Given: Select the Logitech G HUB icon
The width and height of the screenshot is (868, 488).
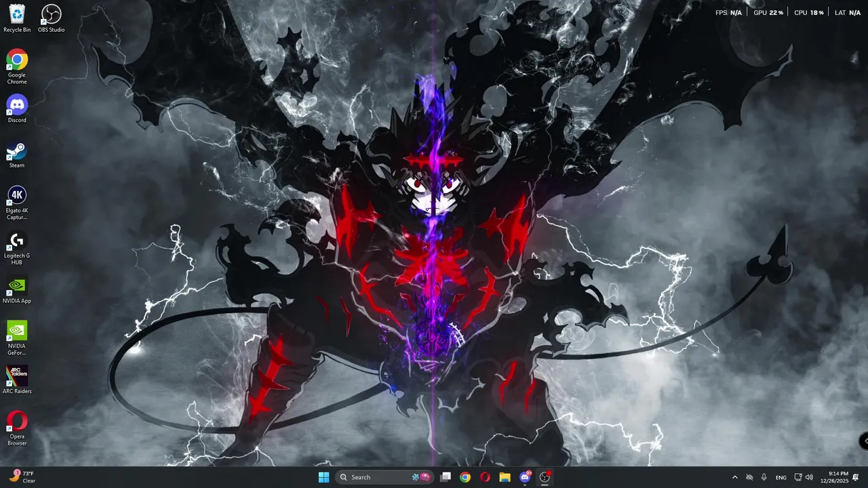Looking at the screenshot, I should [17, 248].
